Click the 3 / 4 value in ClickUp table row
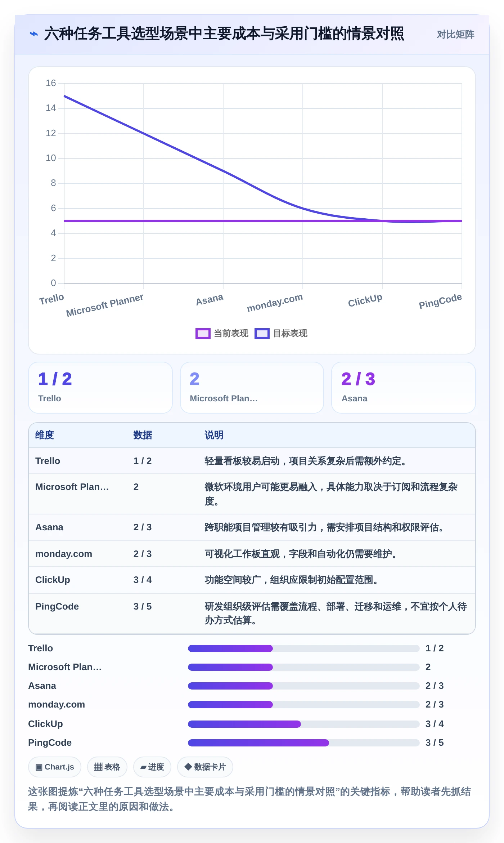This screenshot has height=843, width=504. pos(143,580)
